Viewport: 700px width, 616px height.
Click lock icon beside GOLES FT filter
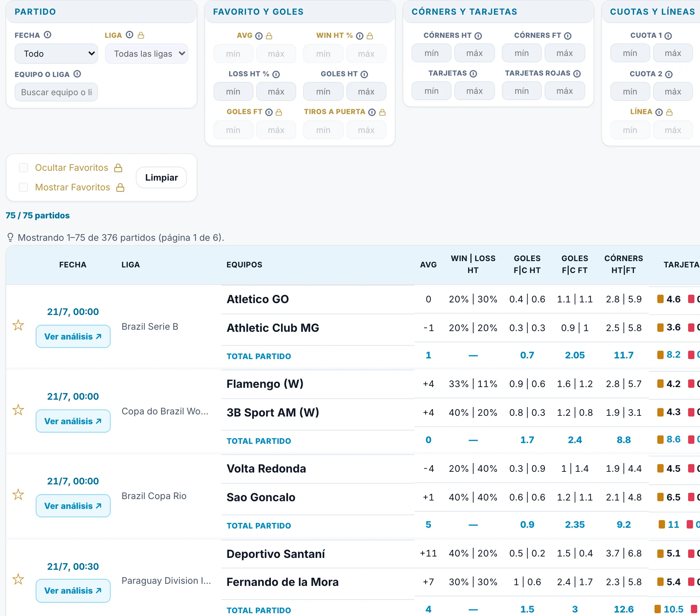pyautogui.click(x=279, y=112)
